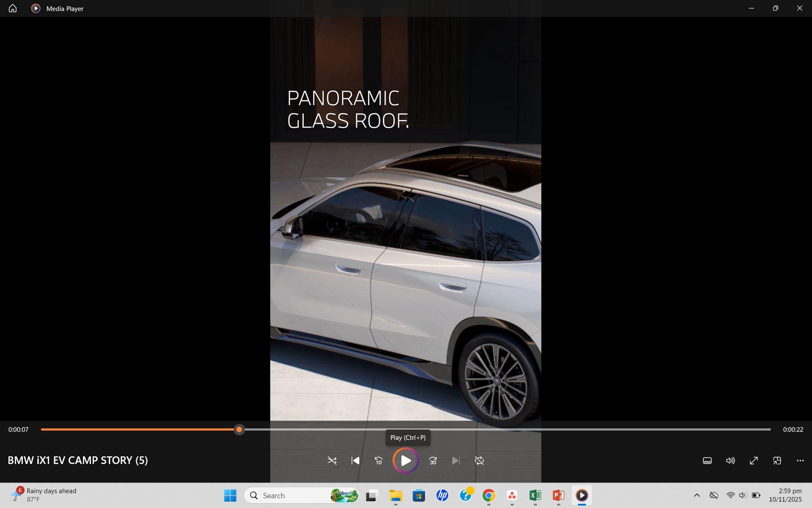This screenshot has width=812, height=508.
Task: Open Google Chrome from taskbar
Action: [x=488, y=495]
